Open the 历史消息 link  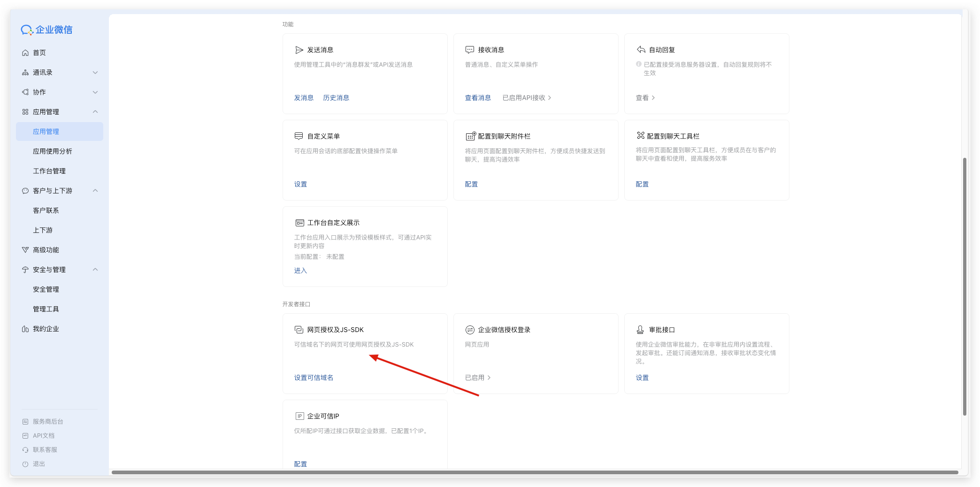point(336,98)
